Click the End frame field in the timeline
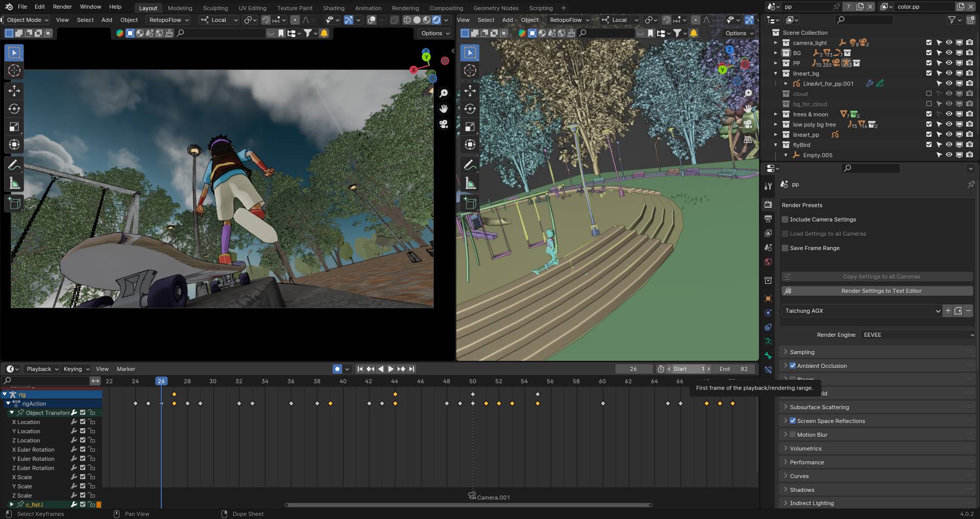 tap(734, 369)
